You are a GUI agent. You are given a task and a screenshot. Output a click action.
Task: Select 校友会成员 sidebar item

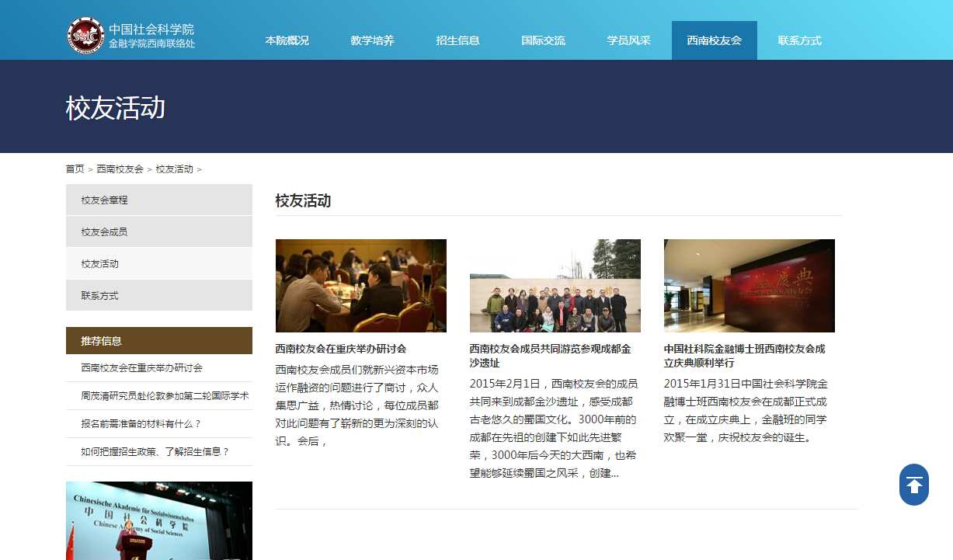[104, 231]
